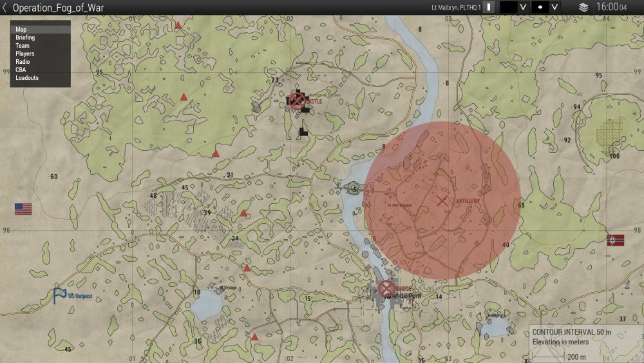Click the back arrow beside Operation_Fog_of_War

pos(5,8)
